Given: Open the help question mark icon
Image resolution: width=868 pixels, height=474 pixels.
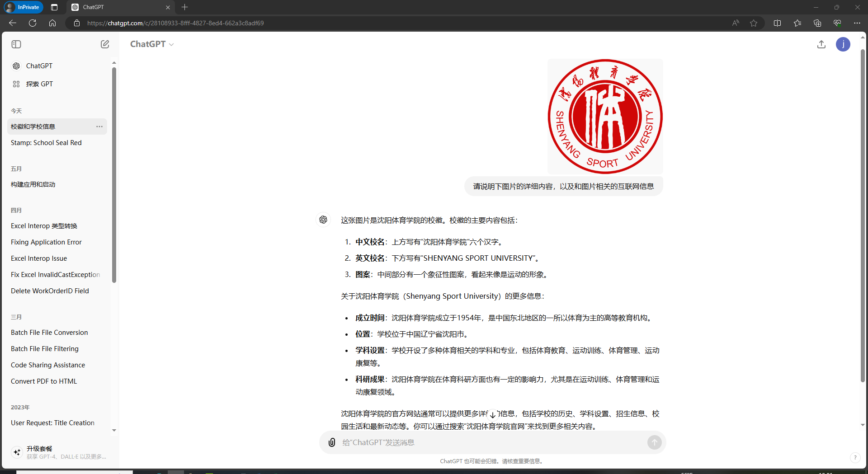Looking at the screenshot, I should [855, 457].
